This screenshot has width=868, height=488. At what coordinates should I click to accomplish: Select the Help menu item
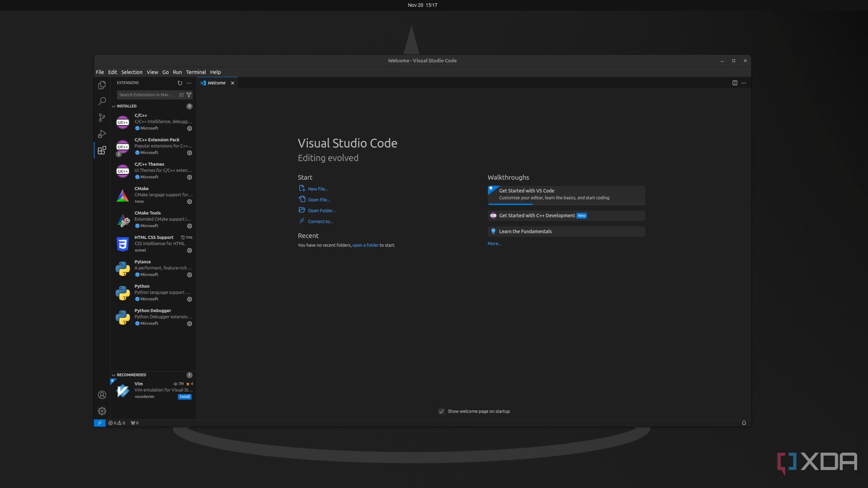(x=215, y=71)
